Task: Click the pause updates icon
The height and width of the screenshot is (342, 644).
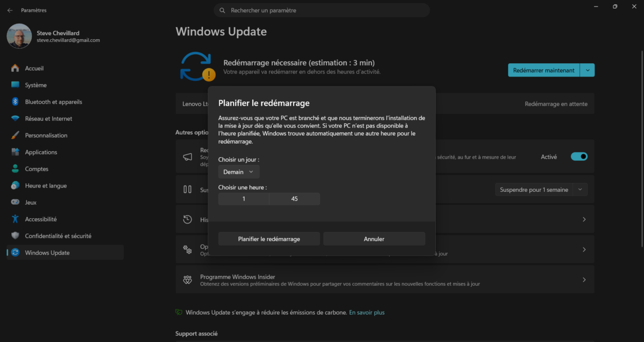Action: coord(187,189)
